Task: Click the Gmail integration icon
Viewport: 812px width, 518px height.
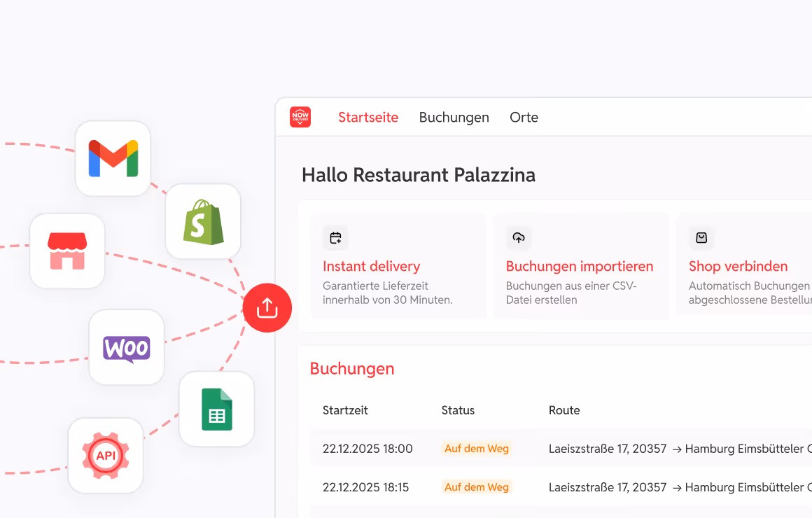Action: click(113, 158)
